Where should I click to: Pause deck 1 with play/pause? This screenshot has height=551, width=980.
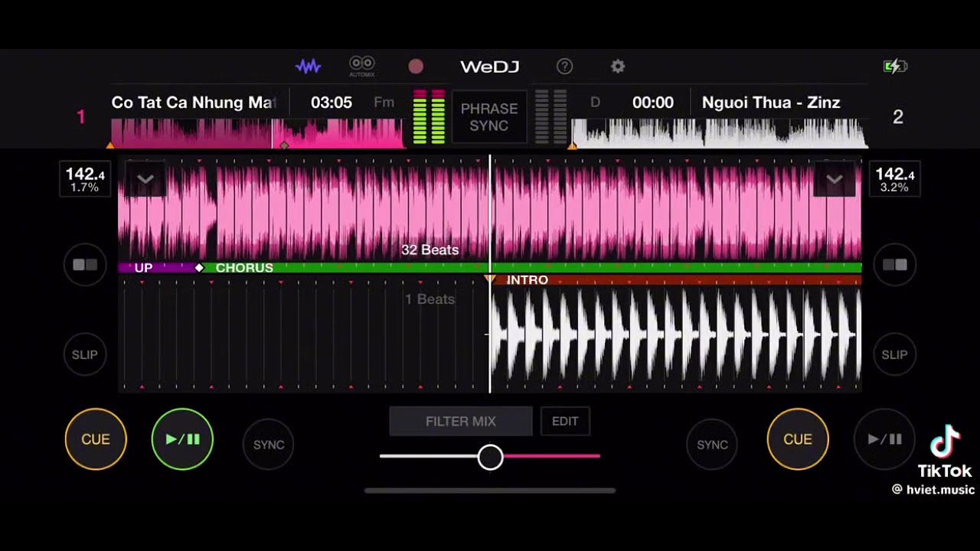tap(182, 439)
